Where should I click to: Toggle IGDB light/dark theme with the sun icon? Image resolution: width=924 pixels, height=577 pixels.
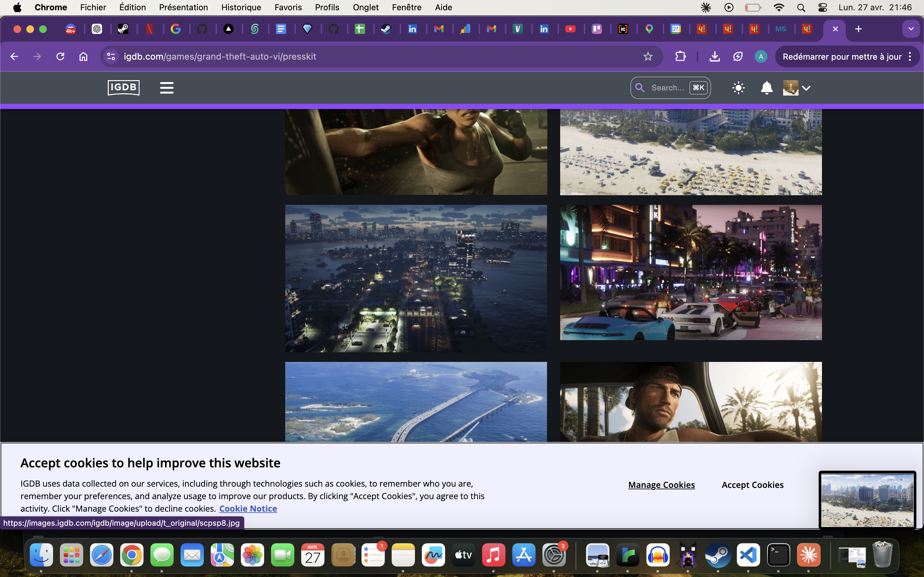click(x=738, y=88)
